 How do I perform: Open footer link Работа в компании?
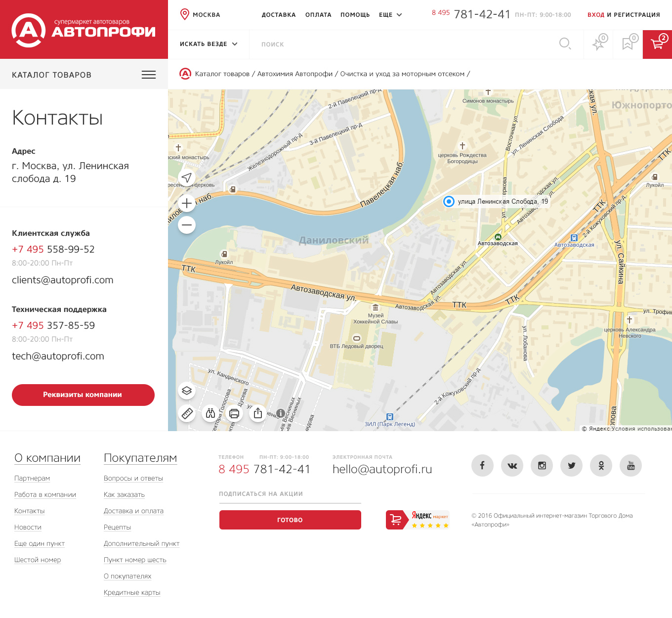(45, 494)
